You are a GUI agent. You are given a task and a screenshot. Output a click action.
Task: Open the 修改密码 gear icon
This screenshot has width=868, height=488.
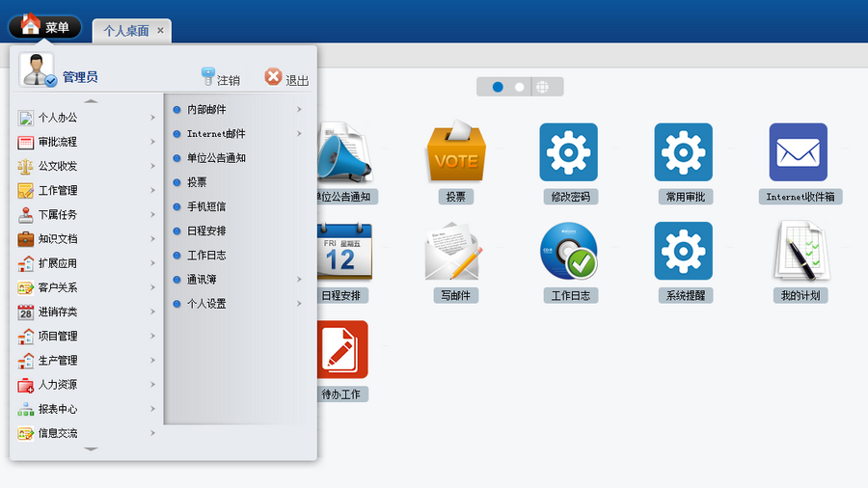568,152
